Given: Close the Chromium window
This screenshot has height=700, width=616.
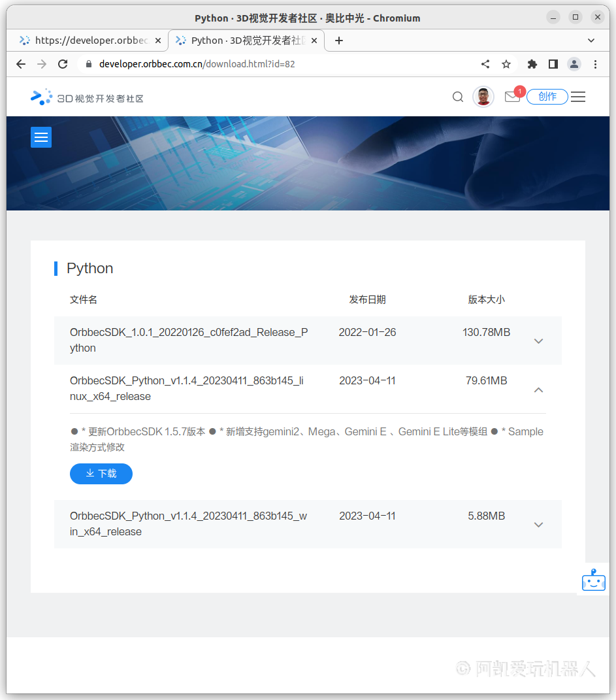Looking at the screenshot, I should pyautogui.click(x=598, y=18).
